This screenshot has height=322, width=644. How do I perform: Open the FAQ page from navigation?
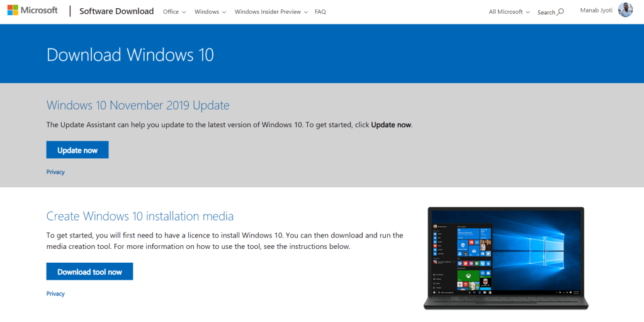pos(320,12)
